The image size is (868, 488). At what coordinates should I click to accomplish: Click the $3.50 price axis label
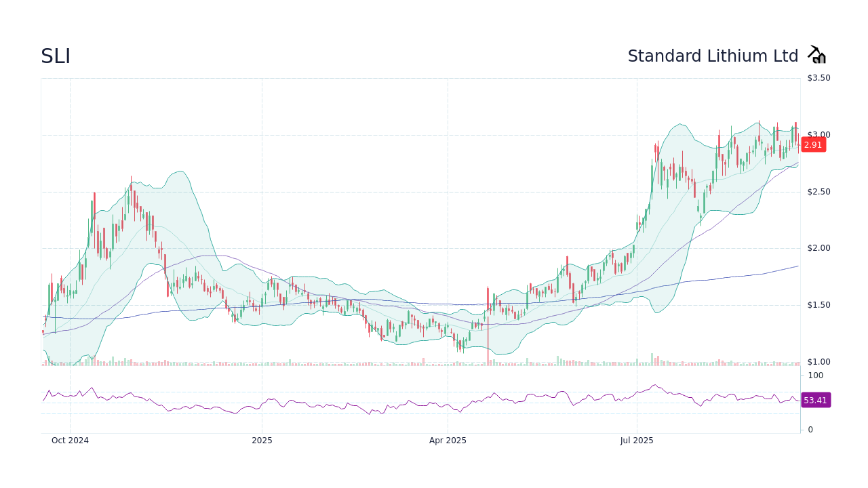tap(818, 77)
